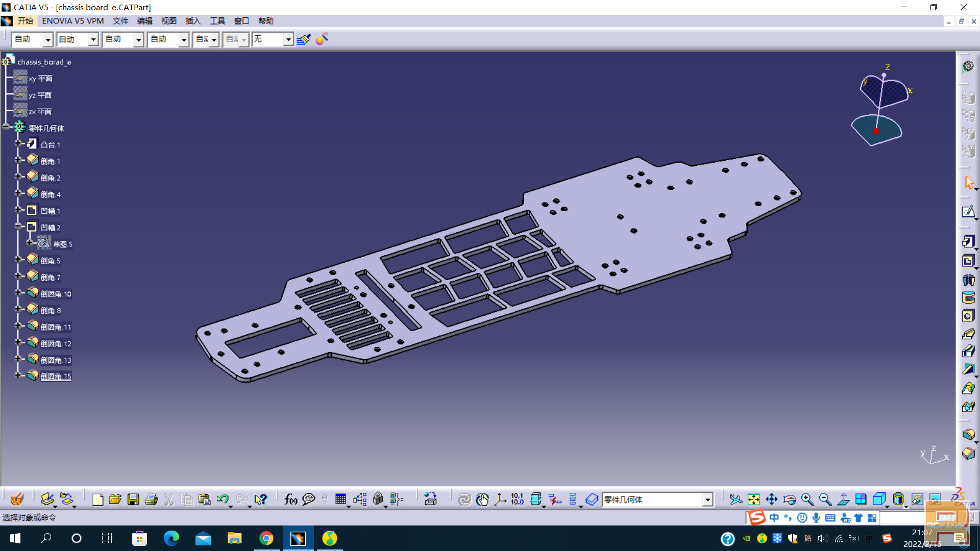Click the Zoom In icon
This screenshot has width=980, height=551.
pyautogui.click(x=807, y=499)
